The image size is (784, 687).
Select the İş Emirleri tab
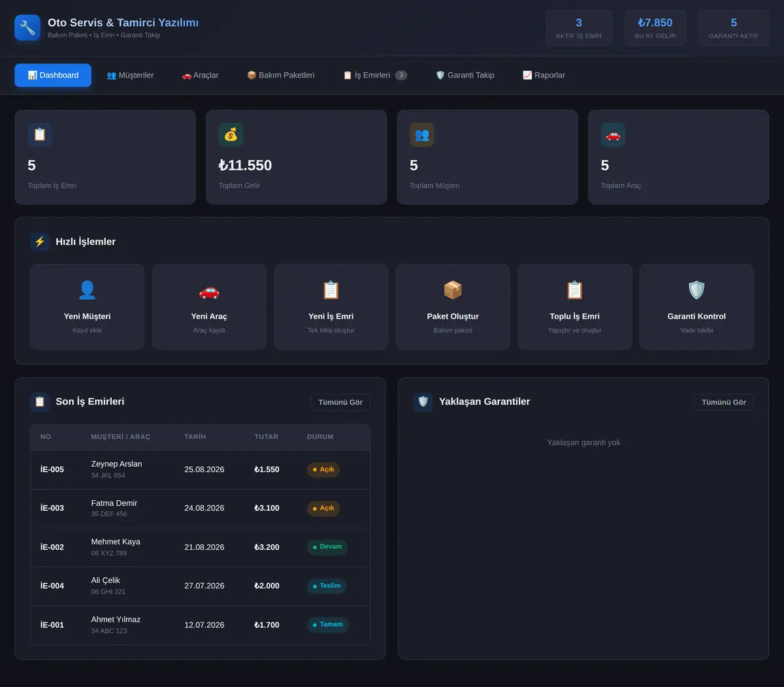point(375,75)
